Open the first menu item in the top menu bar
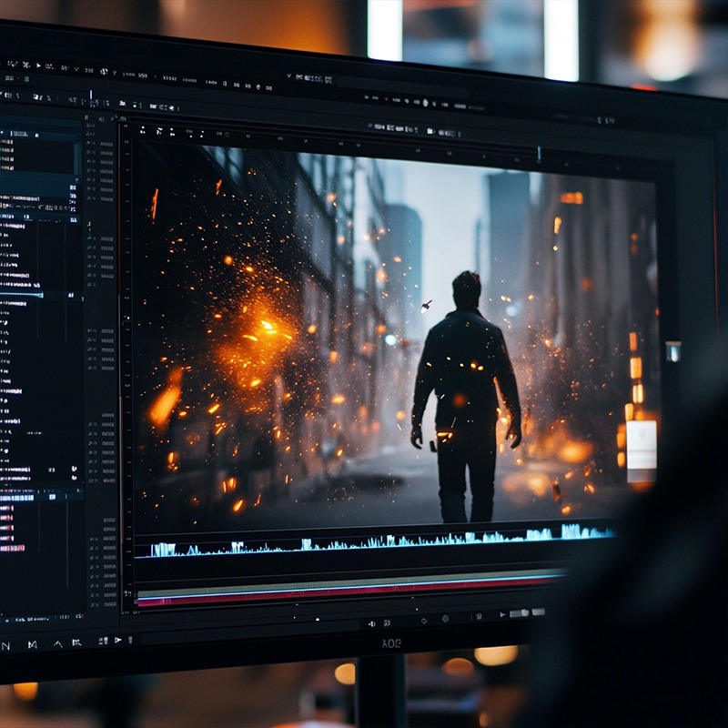Viewport: 728px width, 728px height. pyautogui.click(x=9, y=64)
